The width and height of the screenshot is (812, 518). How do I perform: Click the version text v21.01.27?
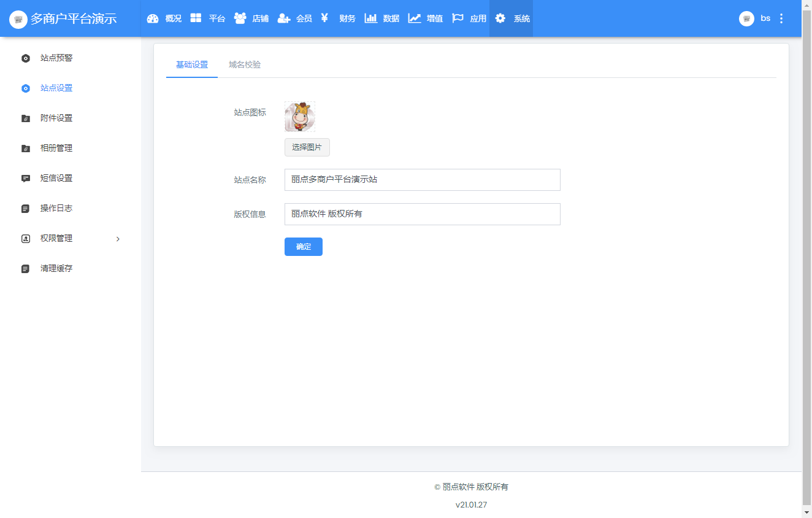pyautogui.click(x=471, y=505)
